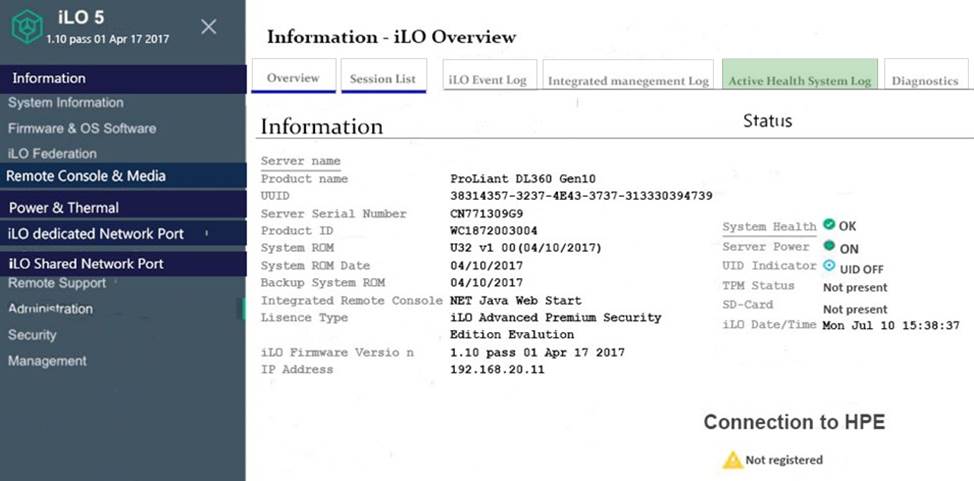Click the yellow Not registered warning icon
The width and height of the screenshot is (974, 481).
pyautogui.click(x=733, y=459)
